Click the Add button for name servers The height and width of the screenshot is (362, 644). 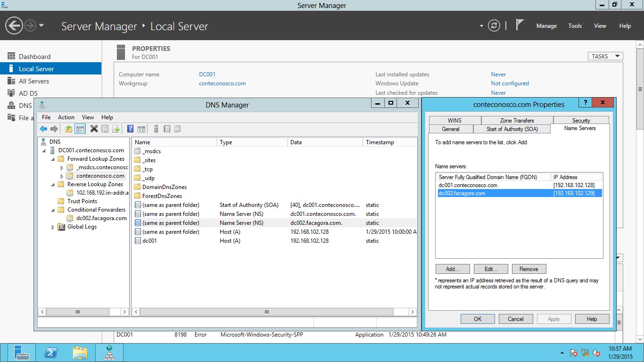452,268
